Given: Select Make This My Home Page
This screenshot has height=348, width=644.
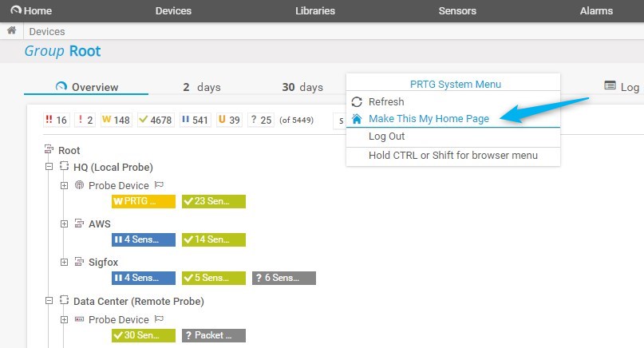Looking at the screenshot, I should point(429,118).
